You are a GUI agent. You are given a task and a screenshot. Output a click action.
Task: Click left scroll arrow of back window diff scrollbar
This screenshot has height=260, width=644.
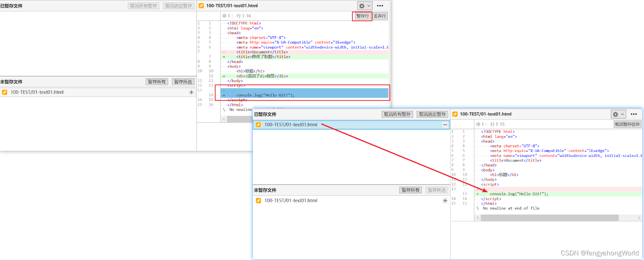click(224, 119)
